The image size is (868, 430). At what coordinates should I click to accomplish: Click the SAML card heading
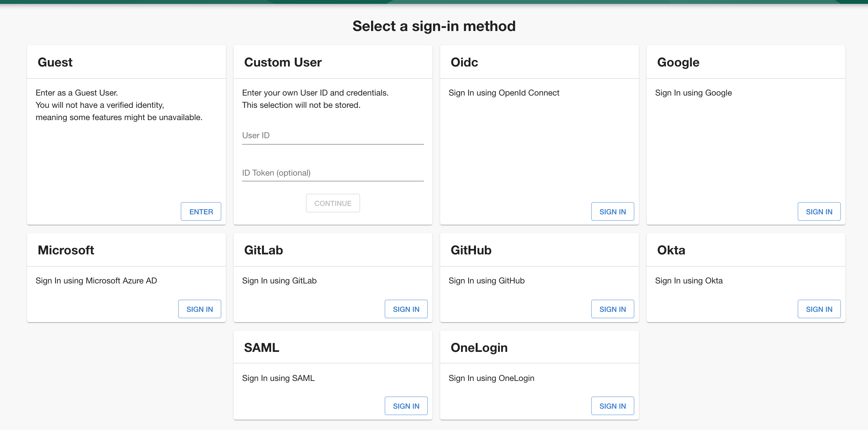coord(261,347)
